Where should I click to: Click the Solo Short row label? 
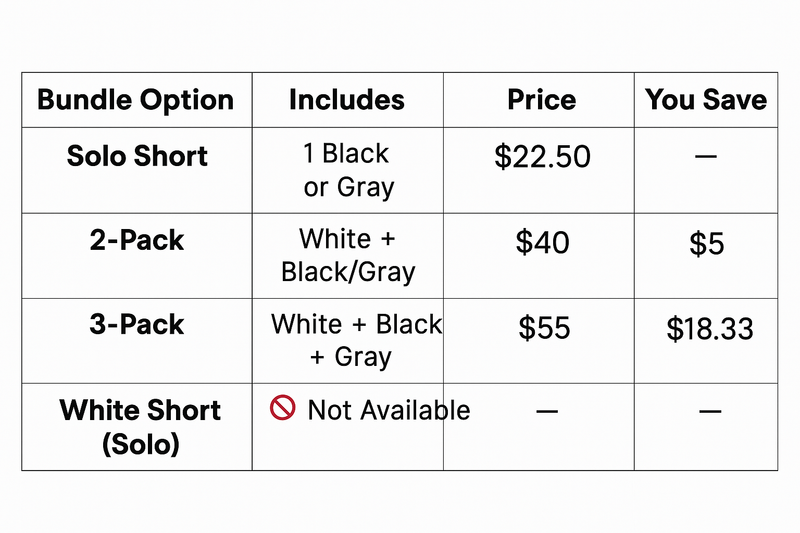point(137,157)
